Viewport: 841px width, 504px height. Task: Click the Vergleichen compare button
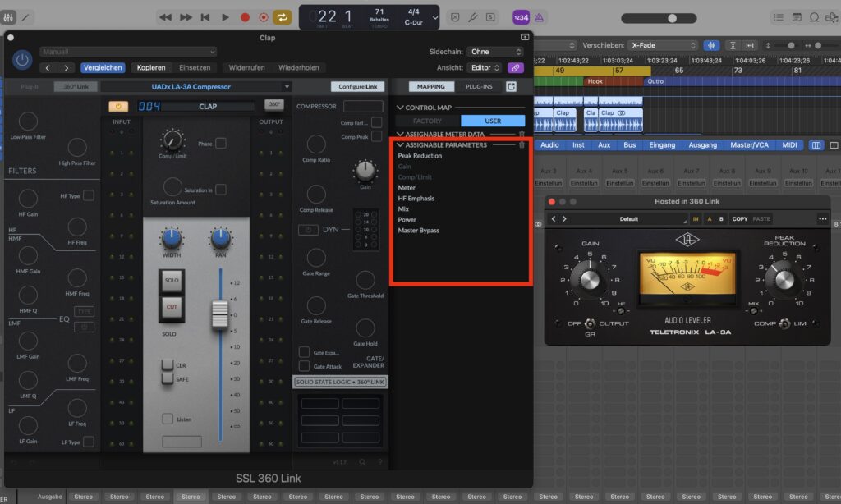tap(103, 67)
